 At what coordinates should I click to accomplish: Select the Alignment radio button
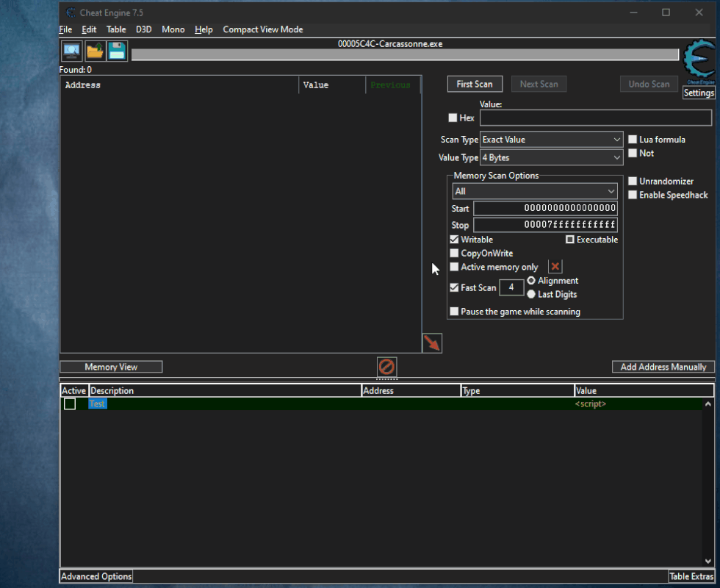tap(531, 281)
